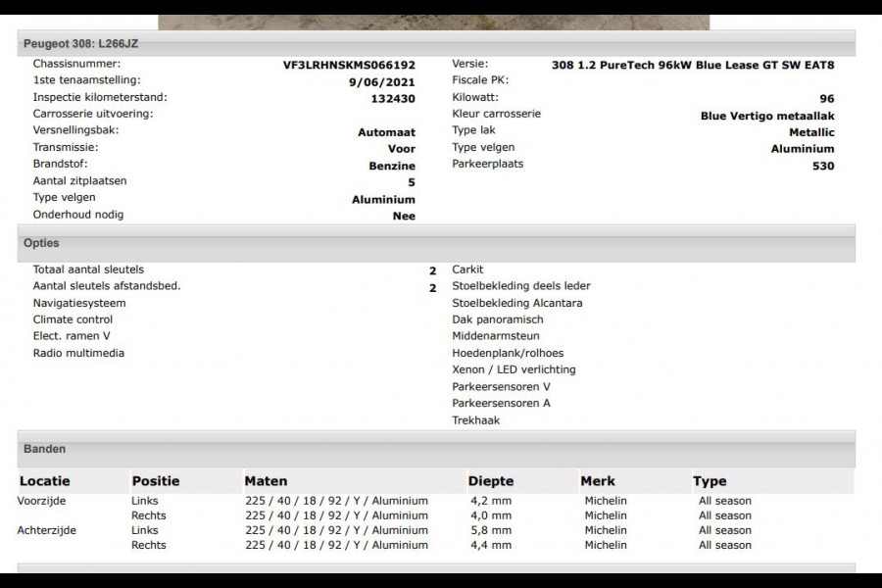Image resolution: width=882 pixels, height=588 pixels.
Task: Click the Type column header in Banden
Action: pos(710,481)
